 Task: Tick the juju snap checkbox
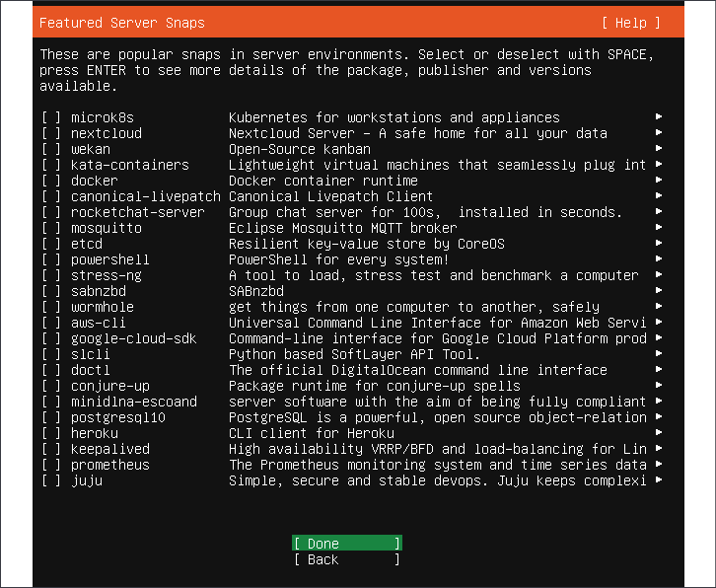pos(51,480)
